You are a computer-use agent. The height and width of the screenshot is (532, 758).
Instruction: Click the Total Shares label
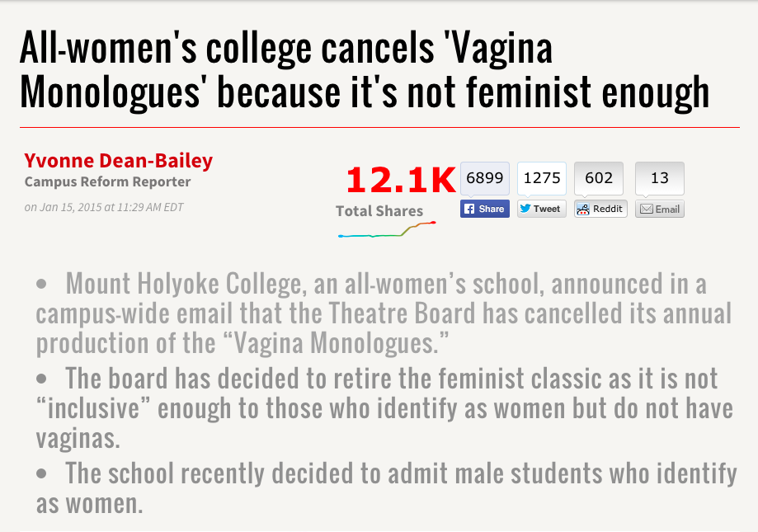click(x=379, y=211)
